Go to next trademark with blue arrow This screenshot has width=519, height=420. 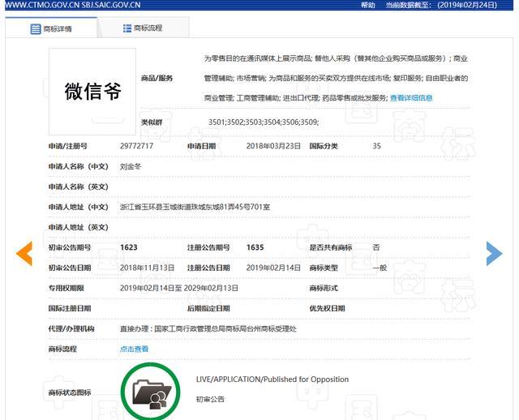coord(494,254)
